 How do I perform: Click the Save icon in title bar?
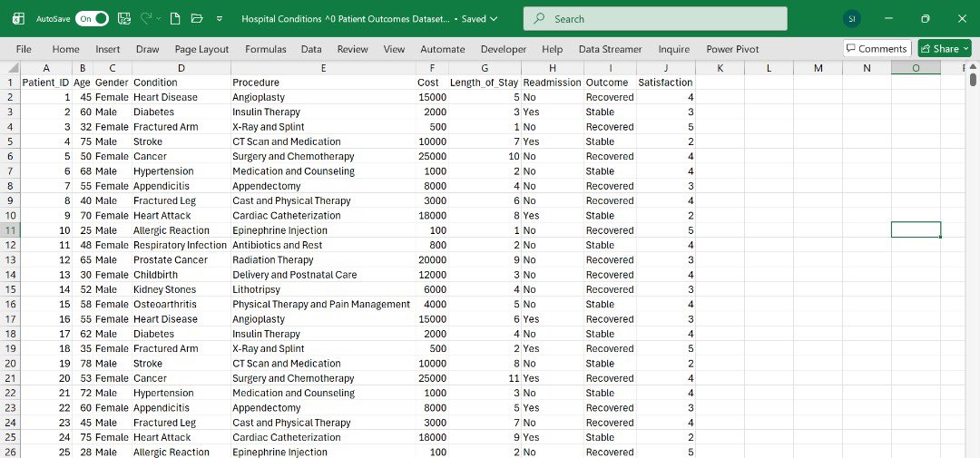click(124, 19)
